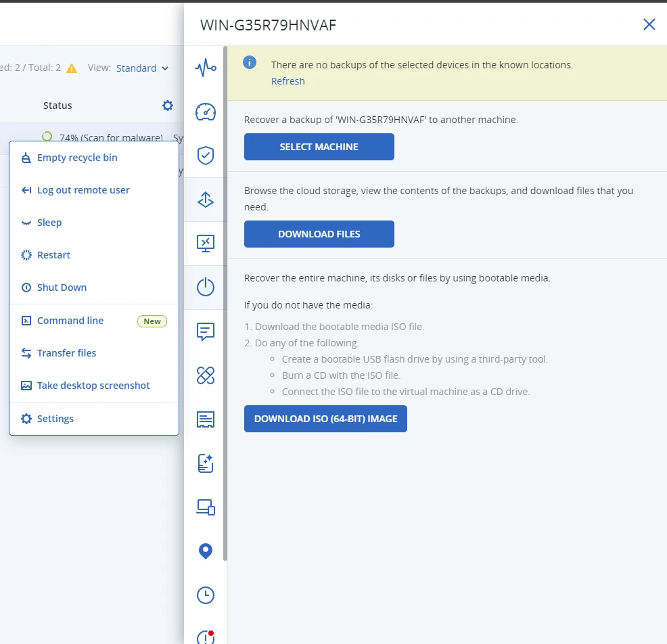Open the devices monitor icon in sidebar

point(206,507)
